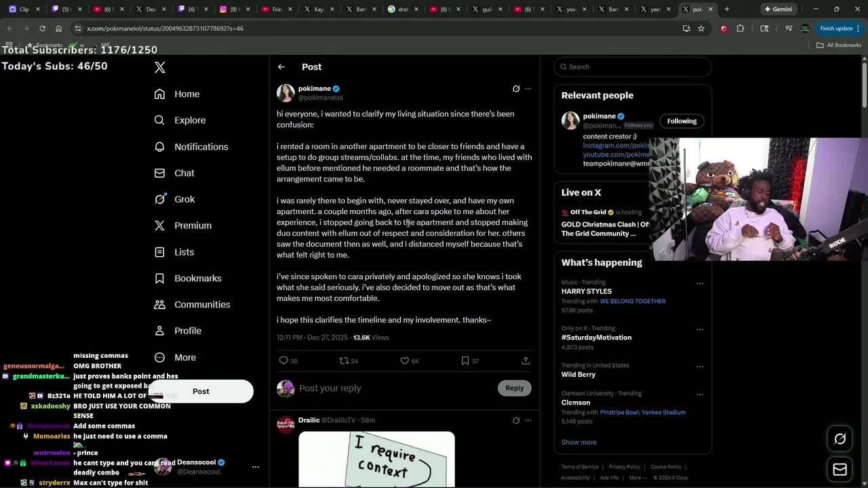
Task: Open Terms of Service footer link
Action: (580, 467)
